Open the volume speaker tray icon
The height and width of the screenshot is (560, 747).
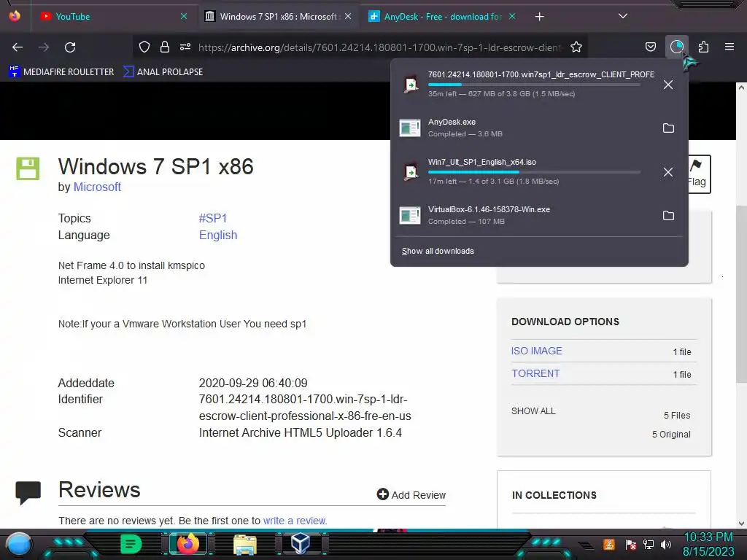pos(665,544)
